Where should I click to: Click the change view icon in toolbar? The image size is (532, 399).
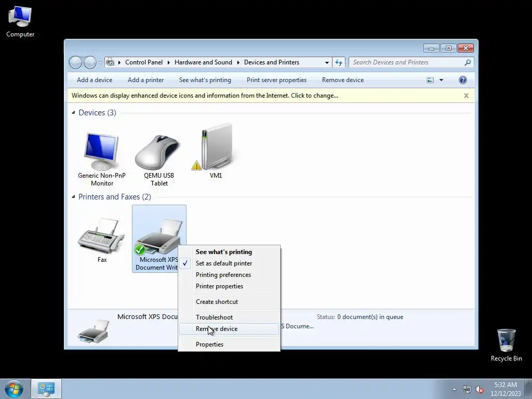click(430, 80)
